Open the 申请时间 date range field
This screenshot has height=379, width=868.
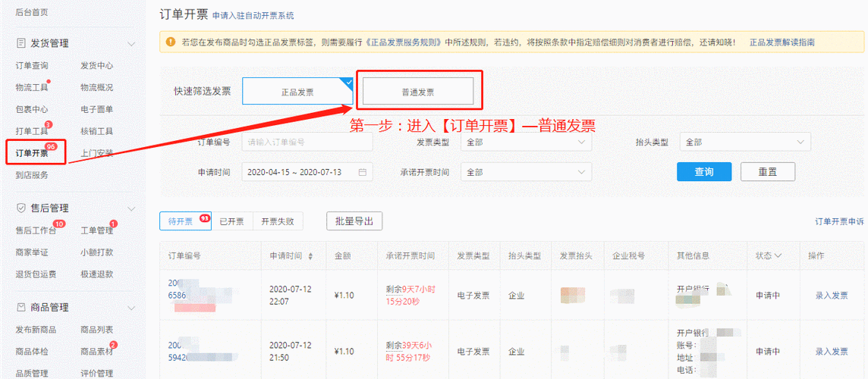[307, 172]
